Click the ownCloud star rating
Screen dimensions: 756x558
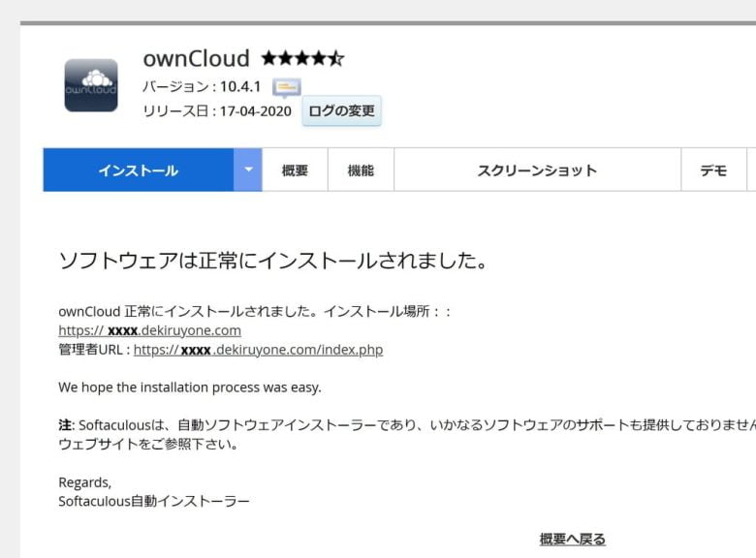[x=302, y=59]
